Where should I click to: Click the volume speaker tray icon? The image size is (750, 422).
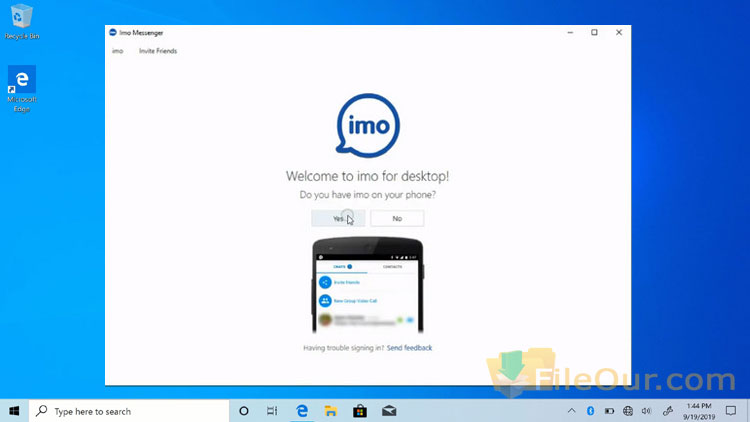647,411
